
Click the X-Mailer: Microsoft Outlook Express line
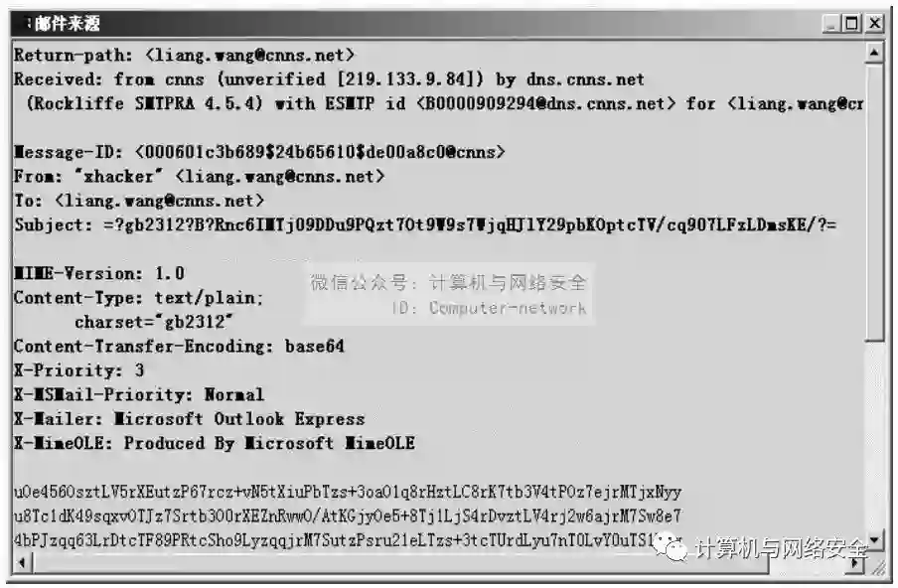[189, 418]
